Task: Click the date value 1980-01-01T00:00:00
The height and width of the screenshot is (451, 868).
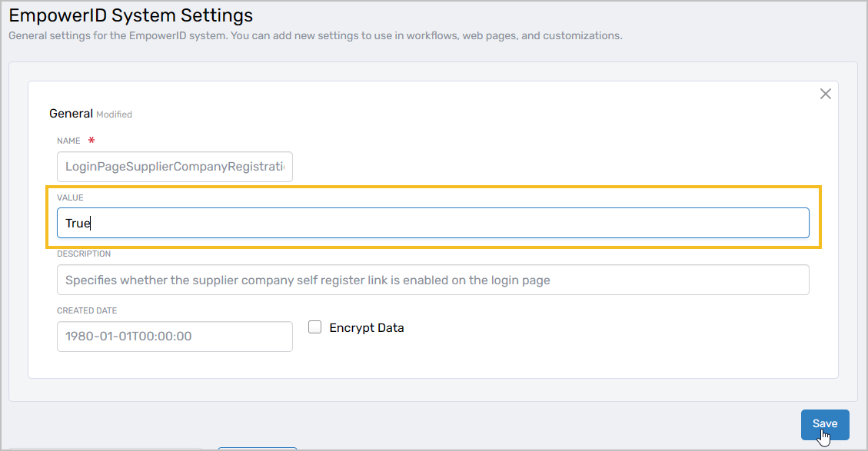Action: (127, 337)
